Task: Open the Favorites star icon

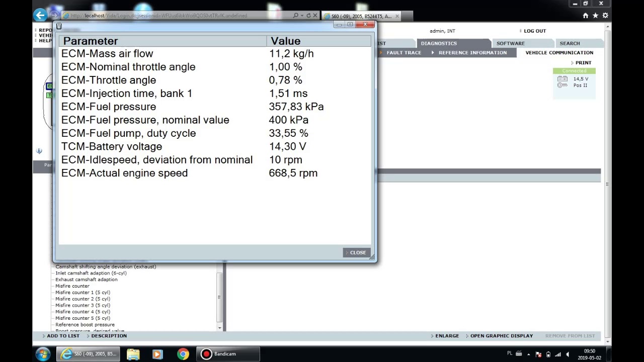Action: [595, 16]
